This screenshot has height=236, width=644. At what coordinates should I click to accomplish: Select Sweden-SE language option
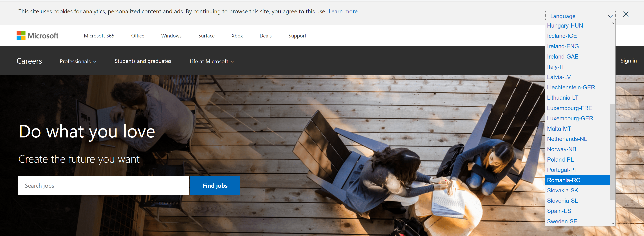578,221
